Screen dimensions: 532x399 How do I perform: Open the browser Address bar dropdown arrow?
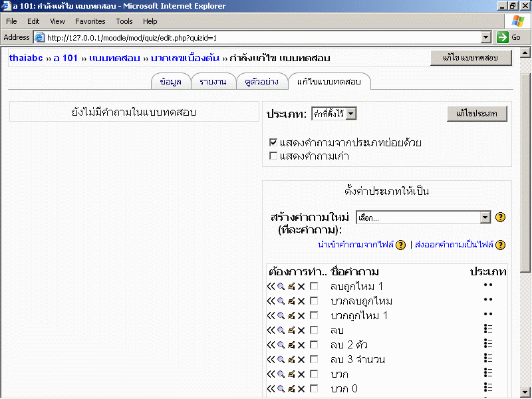(x=486, y=37)
